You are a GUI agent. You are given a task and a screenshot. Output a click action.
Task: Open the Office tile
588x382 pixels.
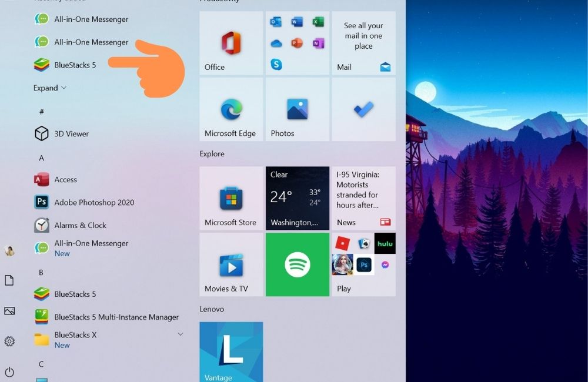(231, 43)
